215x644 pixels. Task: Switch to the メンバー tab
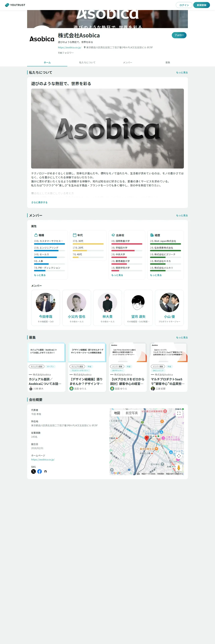coord(127,63)
